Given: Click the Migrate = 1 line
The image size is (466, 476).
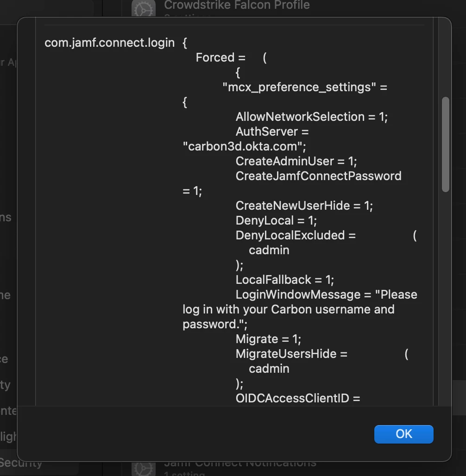Looking at the screenshot, I should pyautogui.click(x=268, y=339).
